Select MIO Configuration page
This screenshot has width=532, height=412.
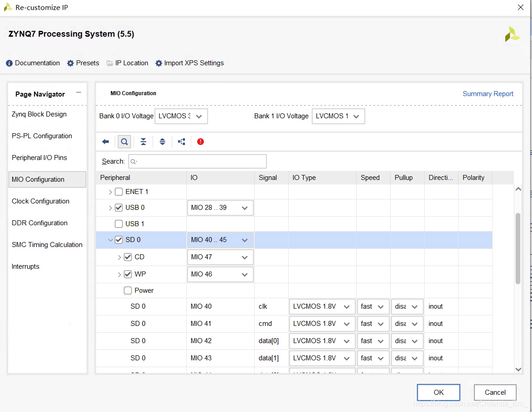[x=47, y=179]
